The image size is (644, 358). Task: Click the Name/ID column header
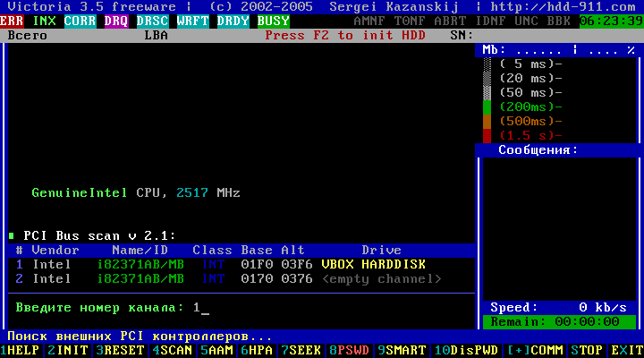point(140,251)
